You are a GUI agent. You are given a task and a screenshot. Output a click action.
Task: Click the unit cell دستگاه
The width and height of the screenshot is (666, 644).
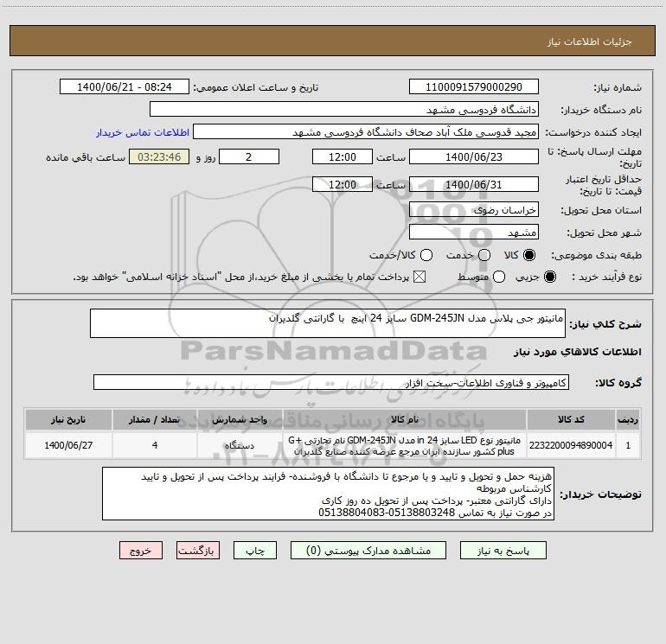click(240, 445)
